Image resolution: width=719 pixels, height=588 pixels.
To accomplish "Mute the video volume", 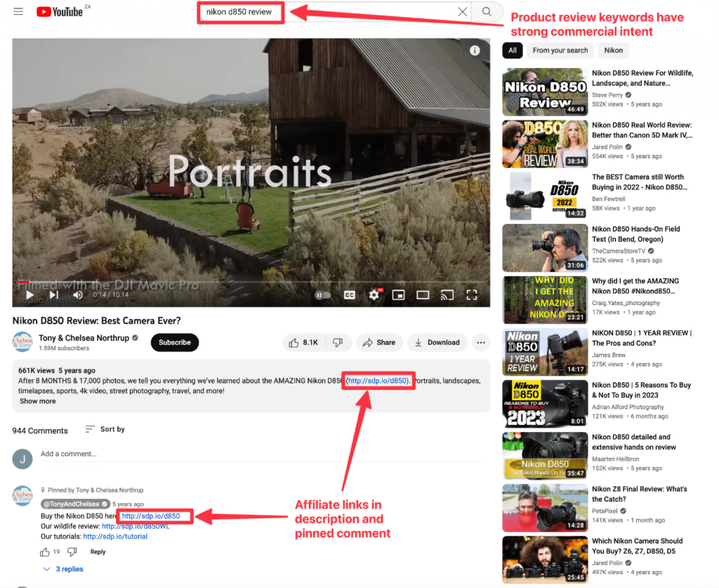I will point(78,295).
